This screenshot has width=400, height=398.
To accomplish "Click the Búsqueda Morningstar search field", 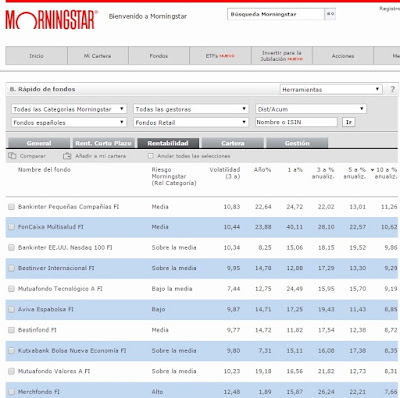I will click(276, 14).
